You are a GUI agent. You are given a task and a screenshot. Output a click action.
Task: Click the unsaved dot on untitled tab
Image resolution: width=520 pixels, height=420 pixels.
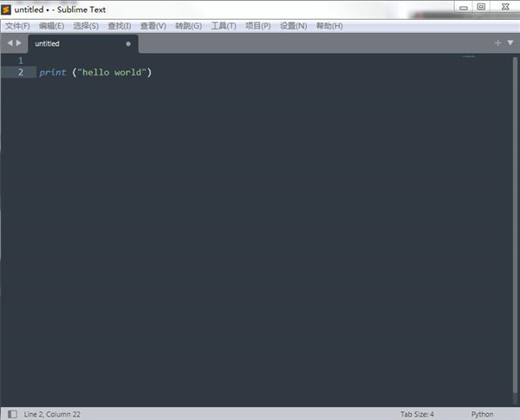click(128, 43)
